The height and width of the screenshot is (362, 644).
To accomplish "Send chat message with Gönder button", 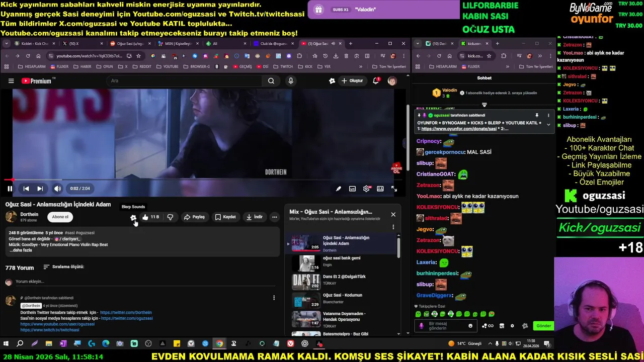I will coord(543,326).
